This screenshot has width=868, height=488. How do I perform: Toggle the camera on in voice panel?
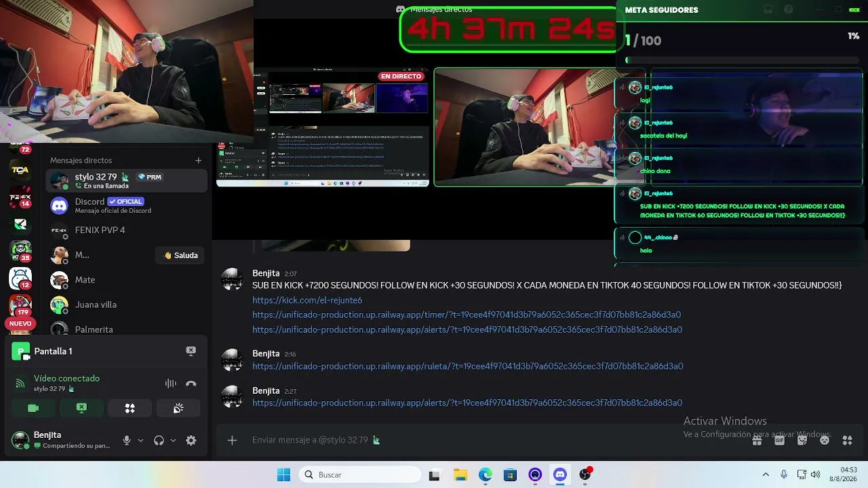[x=33, y=408]
